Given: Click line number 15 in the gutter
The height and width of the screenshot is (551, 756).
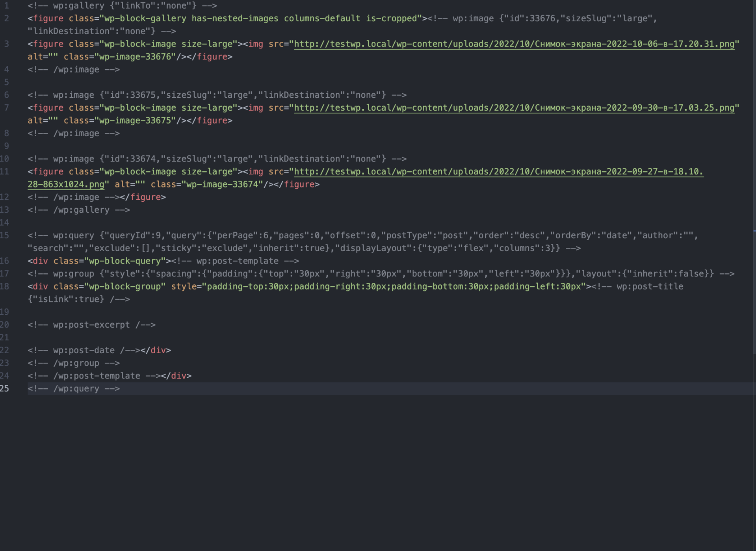Looking at the screenshot, I should pos(5,236).
